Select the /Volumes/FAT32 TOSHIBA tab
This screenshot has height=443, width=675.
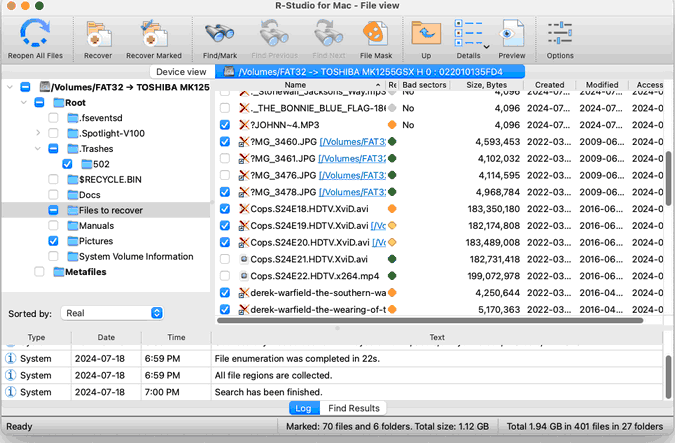pyautogui.click(x=370, y=71)
